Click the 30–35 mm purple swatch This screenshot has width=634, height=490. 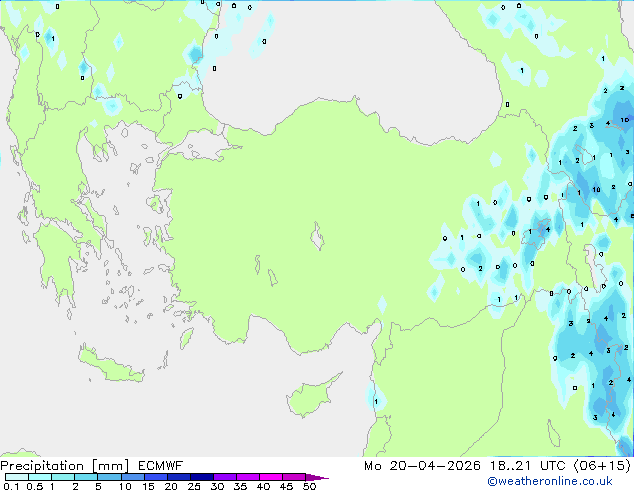[x=224, y=477]
